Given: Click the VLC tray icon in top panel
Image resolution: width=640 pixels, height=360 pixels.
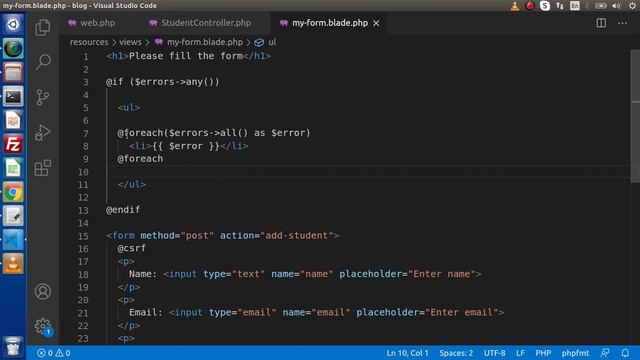Looking at the screenshot, I should [515, 6].
